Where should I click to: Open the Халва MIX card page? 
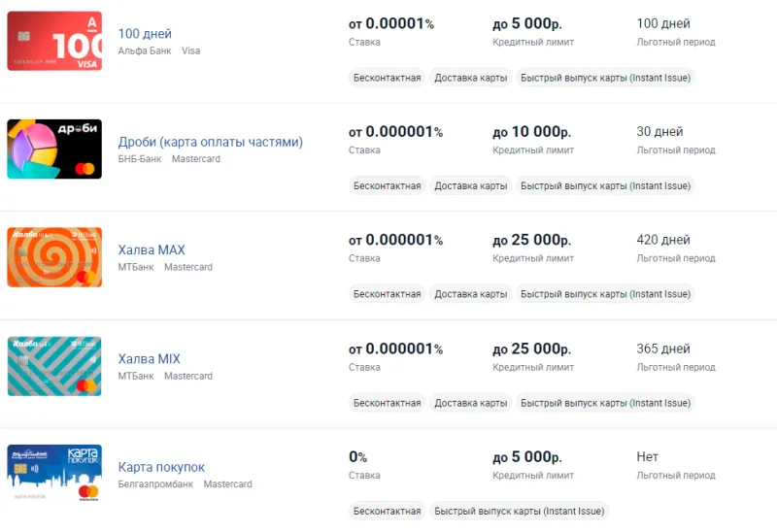click(x=149, y=359)
